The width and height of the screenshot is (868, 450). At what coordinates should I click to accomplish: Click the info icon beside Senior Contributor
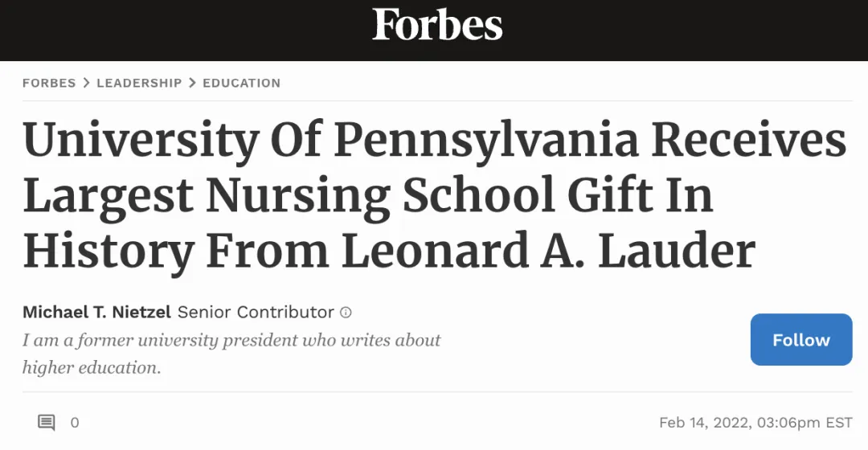click(x=346, y=313)
